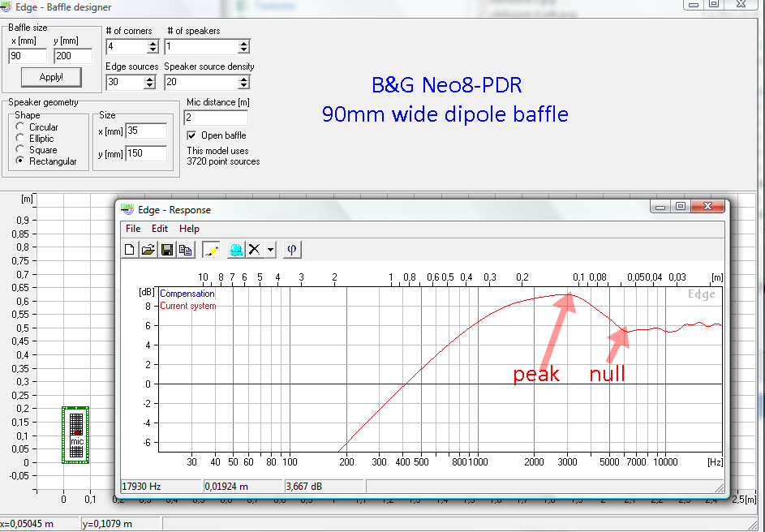Toggle the Open baffle checkbox
The width and height of the screenshot is (765, 532).
pyautogui.click(x=191, y=135)
